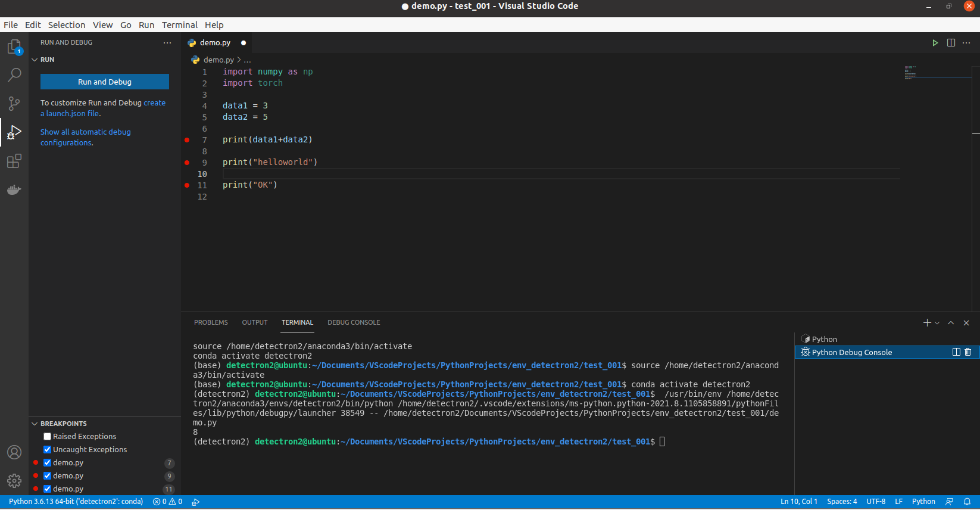Remove the breakpoint at line 11
The height and width of the screenshot is (510, 980).
pyautogui.click(x=187, y=185)
